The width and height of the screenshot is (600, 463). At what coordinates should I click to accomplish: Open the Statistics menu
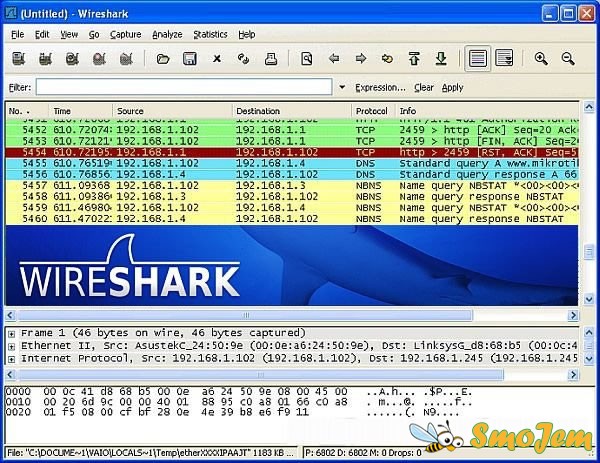coord(210,34)
